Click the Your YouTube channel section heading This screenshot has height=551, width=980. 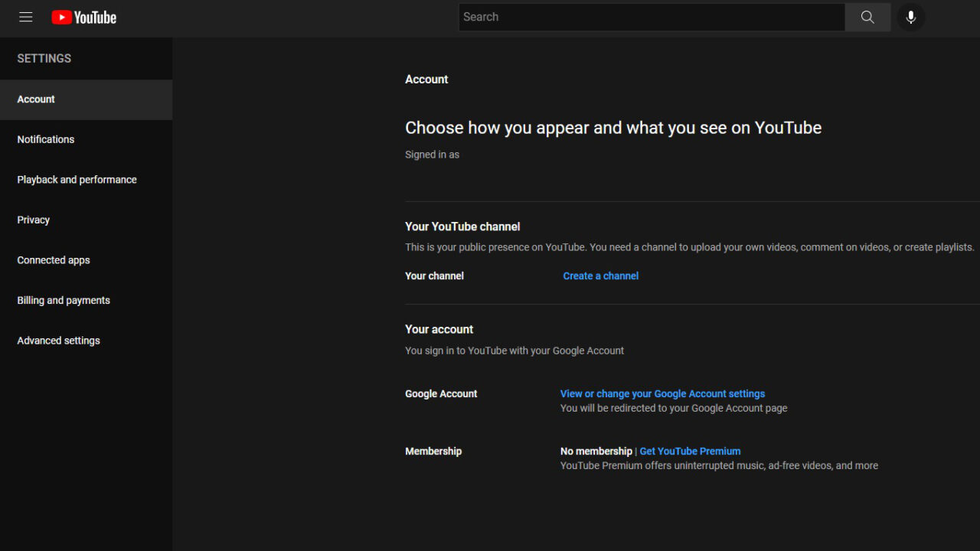462,227
